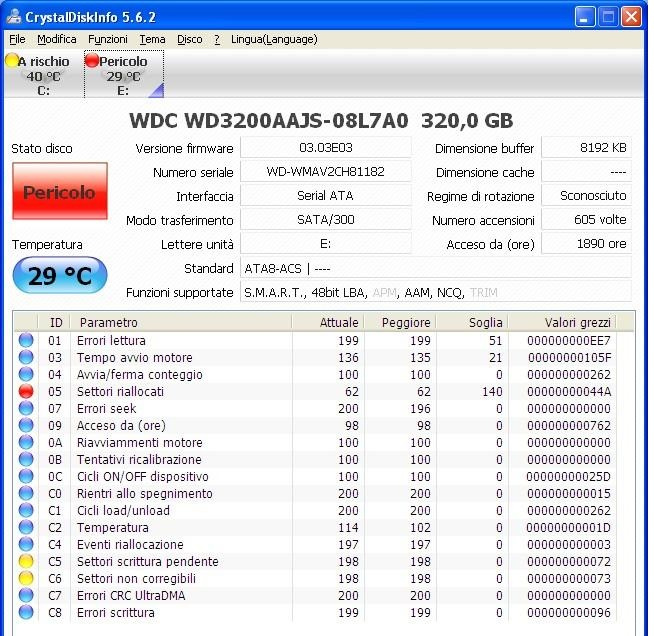Viewport: 654px width, 636px height.
Task: Click the yellow status circle of C: disk
Action: tap(12, 60)
